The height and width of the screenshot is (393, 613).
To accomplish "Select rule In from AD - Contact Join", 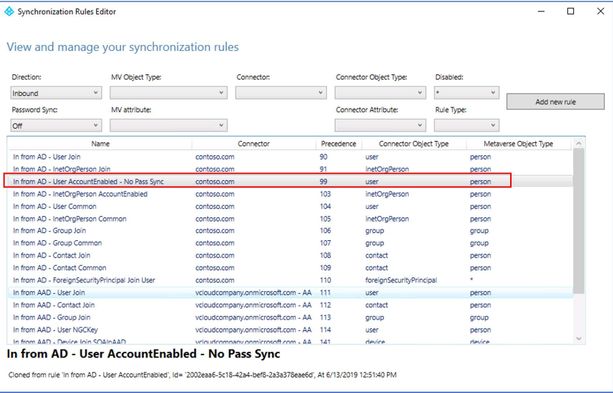I will pos(290,255).
